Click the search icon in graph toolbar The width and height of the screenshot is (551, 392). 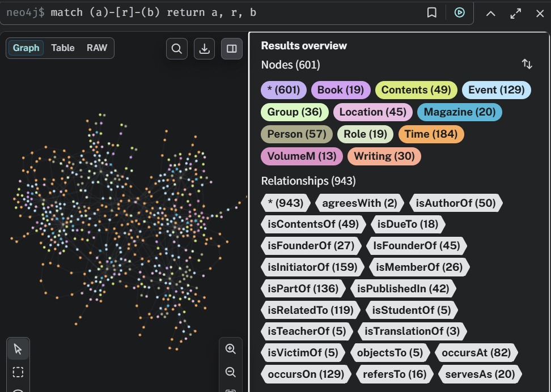click(x=177, y=49)
